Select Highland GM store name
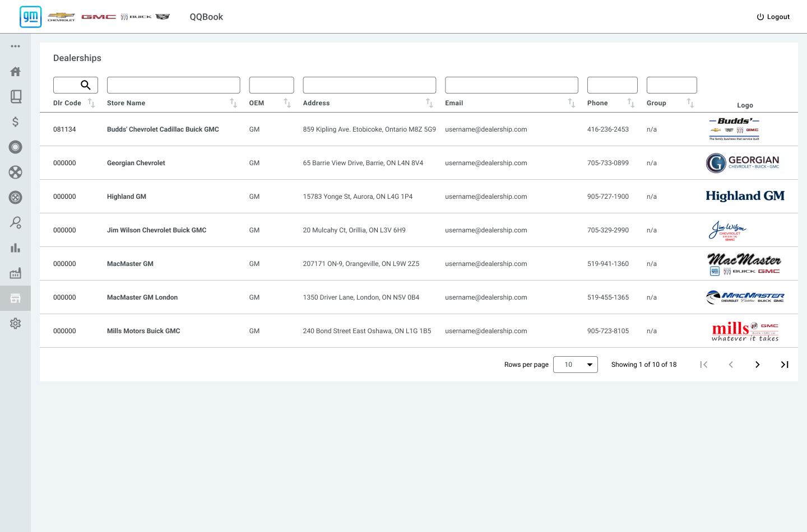This screenshot has width=807, height=532. point(127,197)
